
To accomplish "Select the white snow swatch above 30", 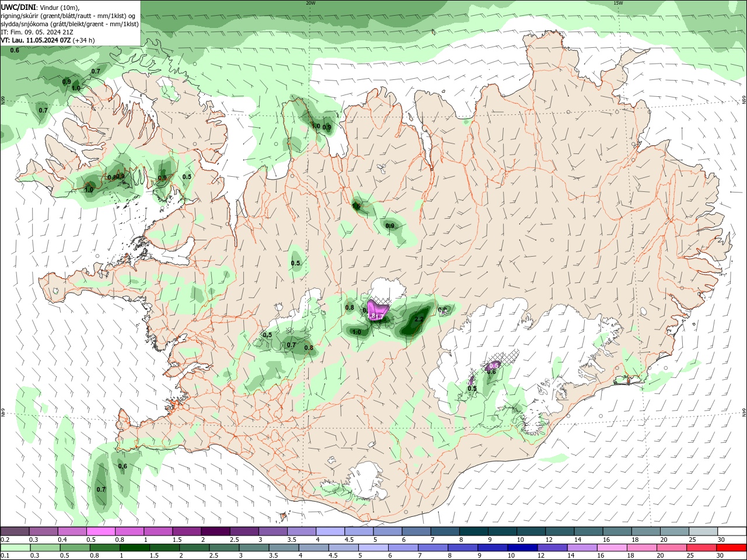I will point(732,531).
